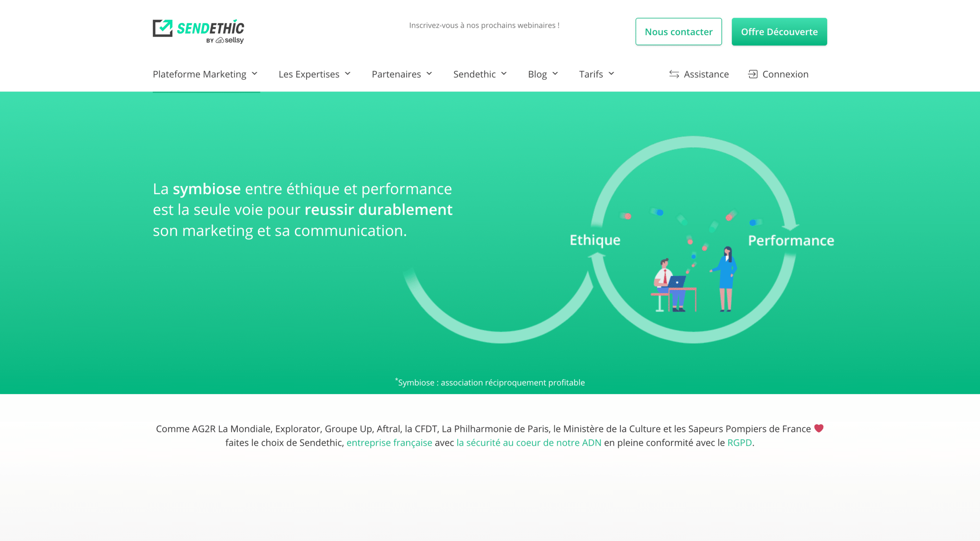
Task: Expand the Blog chevron
Action: [555, 73]
